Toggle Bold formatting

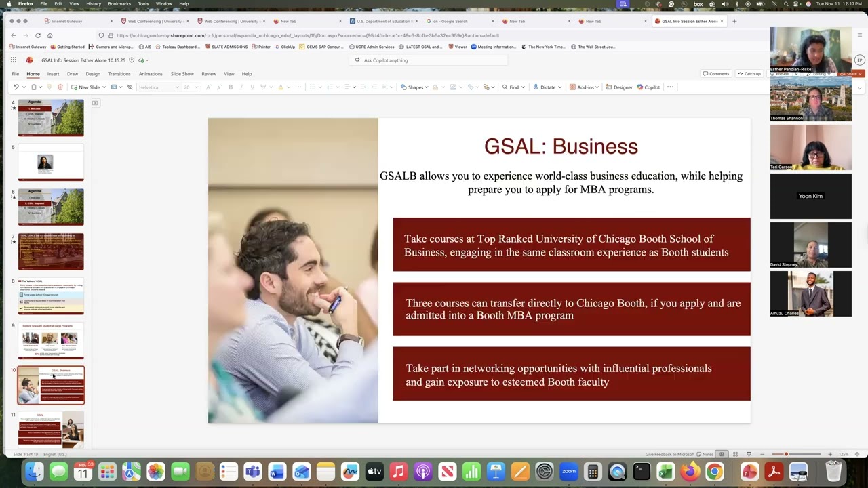coord(231,87)
